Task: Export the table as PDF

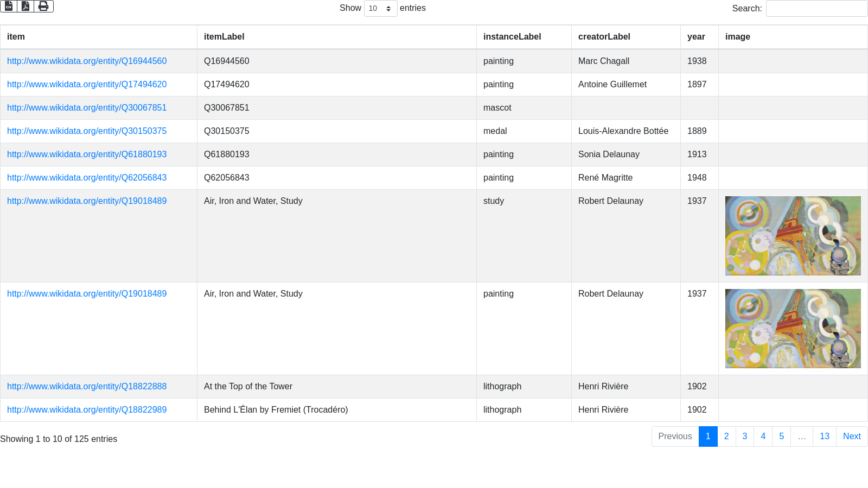Action: [25, 7]
